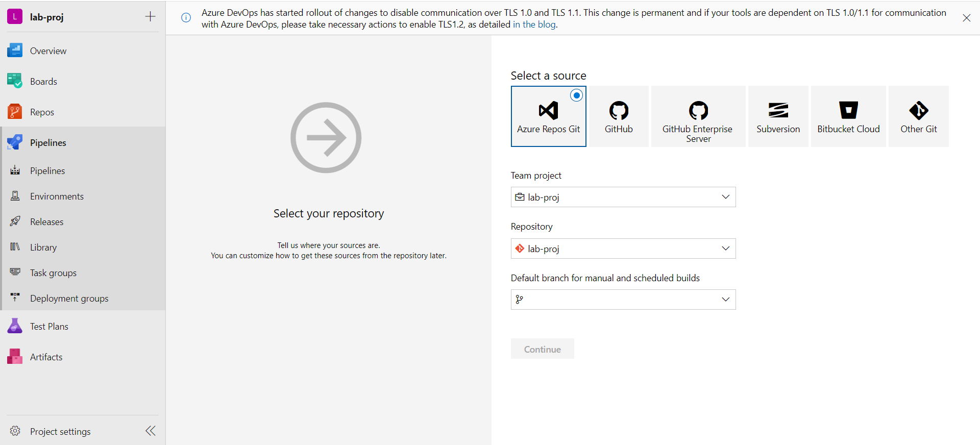Open the Repository dropdown
Screen dimensions: 980x445
click(623, 249)
